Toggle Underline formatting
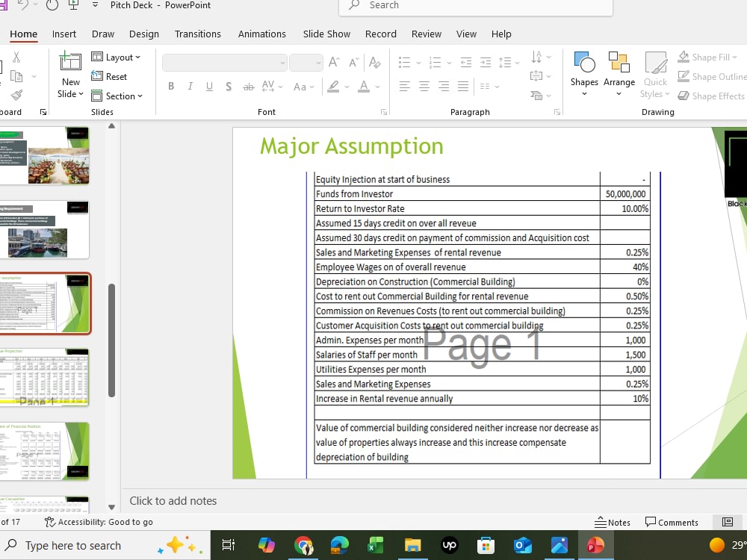The height and width of the screenshot is (560, 747). (x=209, y=86)
